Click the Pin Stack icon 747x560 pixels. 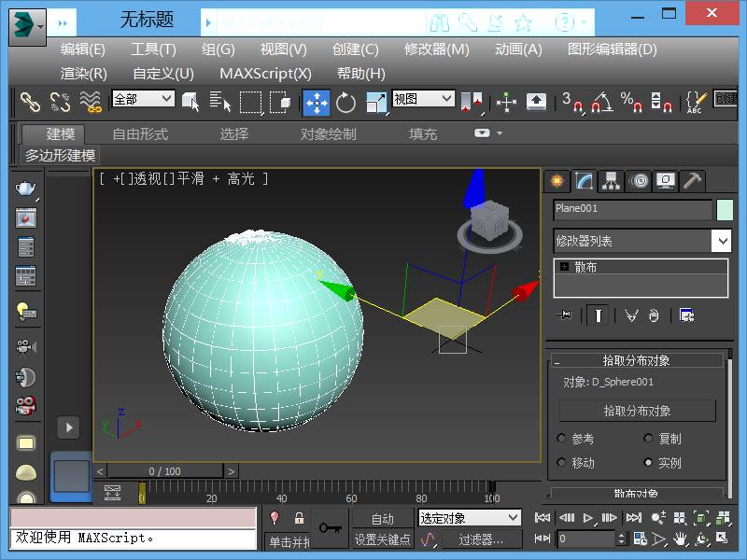pyautogui.click(x=565, y=315)
